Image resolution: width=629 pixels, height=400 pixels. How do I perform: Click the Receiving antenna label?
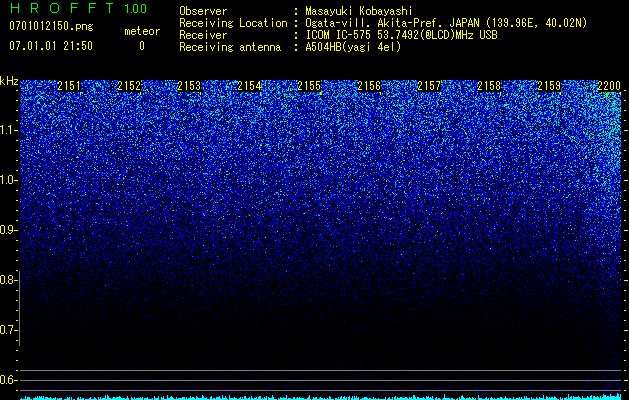[x=230, y=47]
